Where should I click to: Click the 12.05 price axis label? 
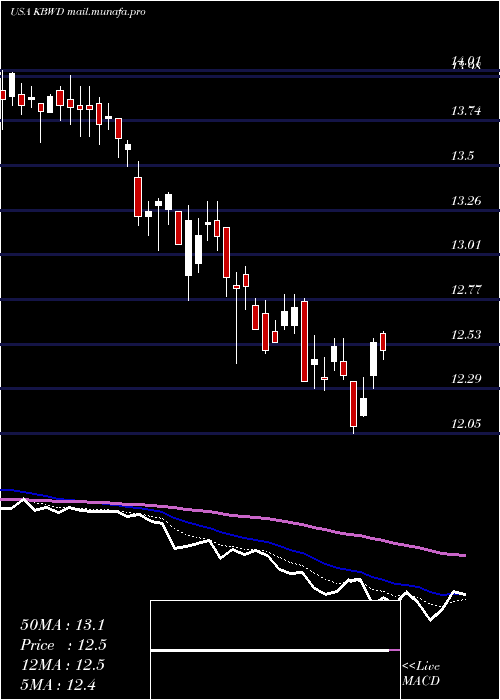(x=466, y=423)
